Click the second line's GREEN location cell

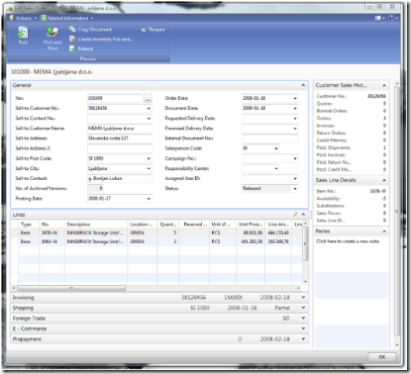pos(142,241)
